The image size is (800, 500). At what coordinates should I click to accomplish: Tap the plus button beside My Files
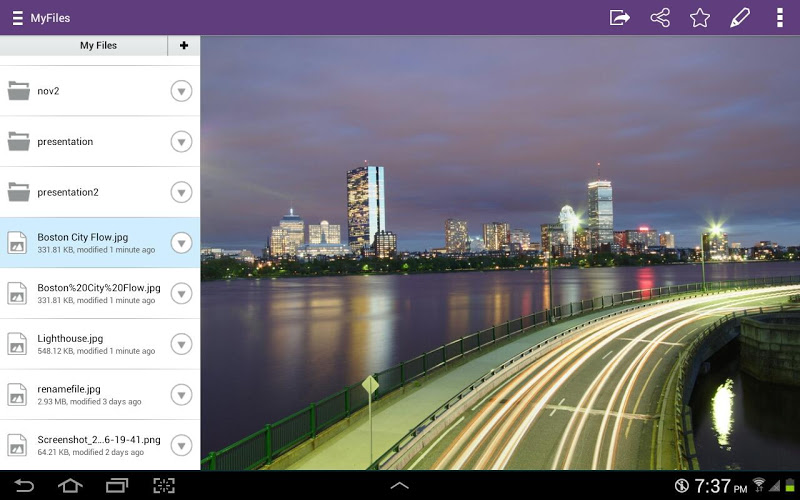coord(184,45)
